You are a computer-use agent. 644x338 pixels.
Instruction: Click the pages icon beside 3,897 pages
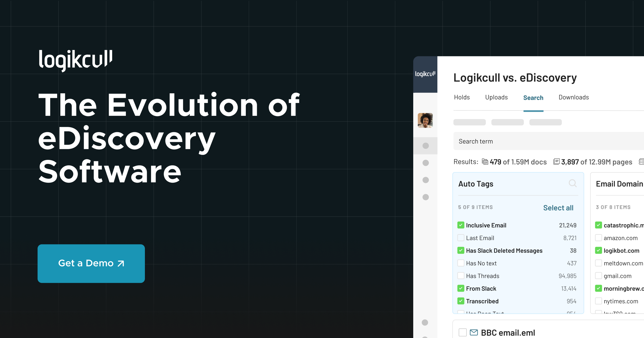pyautogui.click(x=557, y=162)
